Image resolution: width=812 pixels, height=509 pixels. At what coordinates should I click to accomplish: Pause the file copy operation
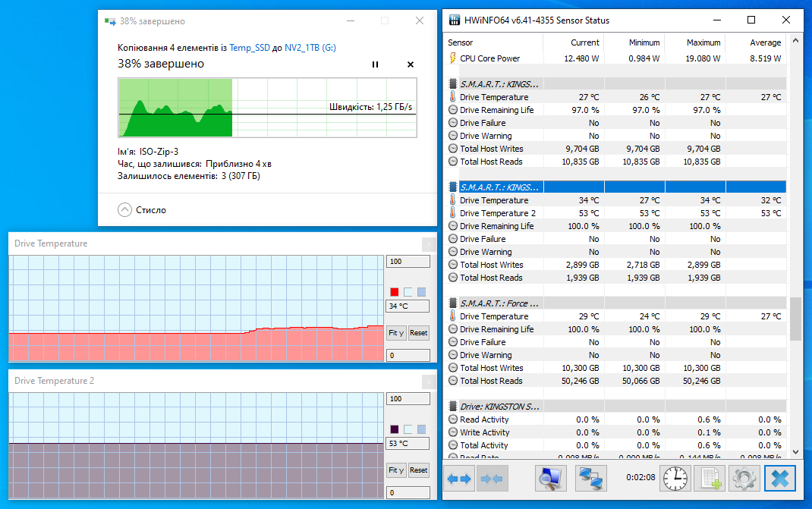tap(375, 64)
